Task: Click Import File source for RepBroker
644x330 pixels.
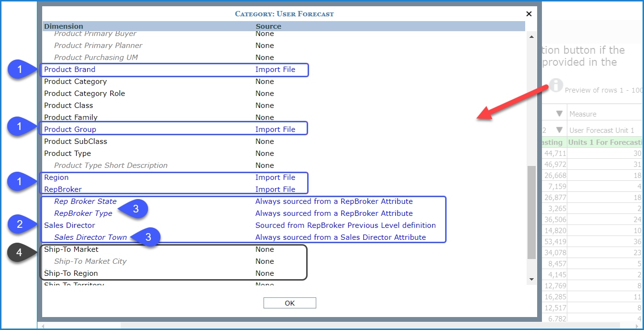Action: coord(275,189)
